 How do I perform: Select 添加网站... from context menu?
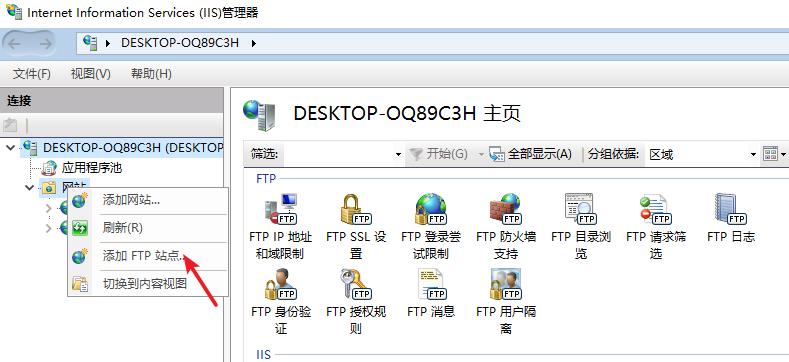click(x=147, y=200)
